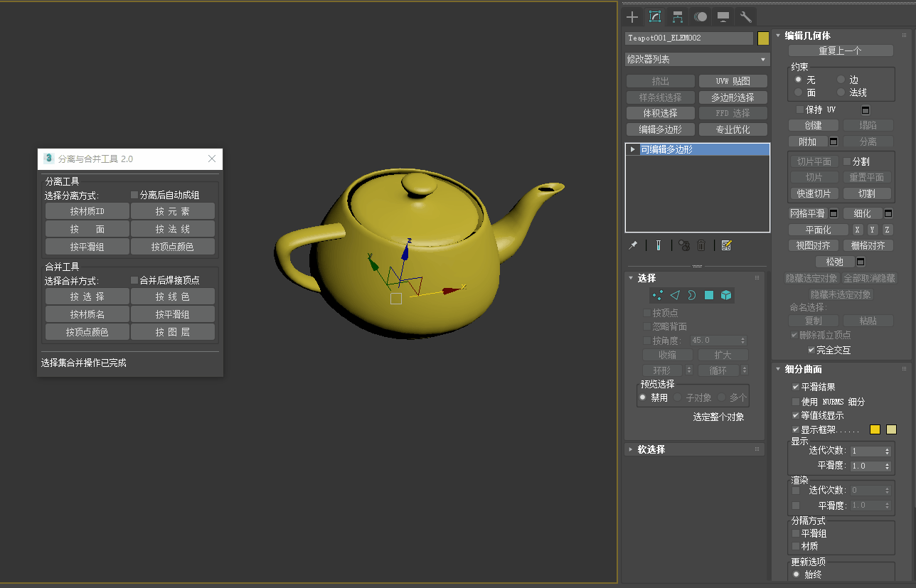916x588 pixels.
Task: Switch to the Hierarchy panel tab
Action: pyautogui.click(x=678, y=17)
